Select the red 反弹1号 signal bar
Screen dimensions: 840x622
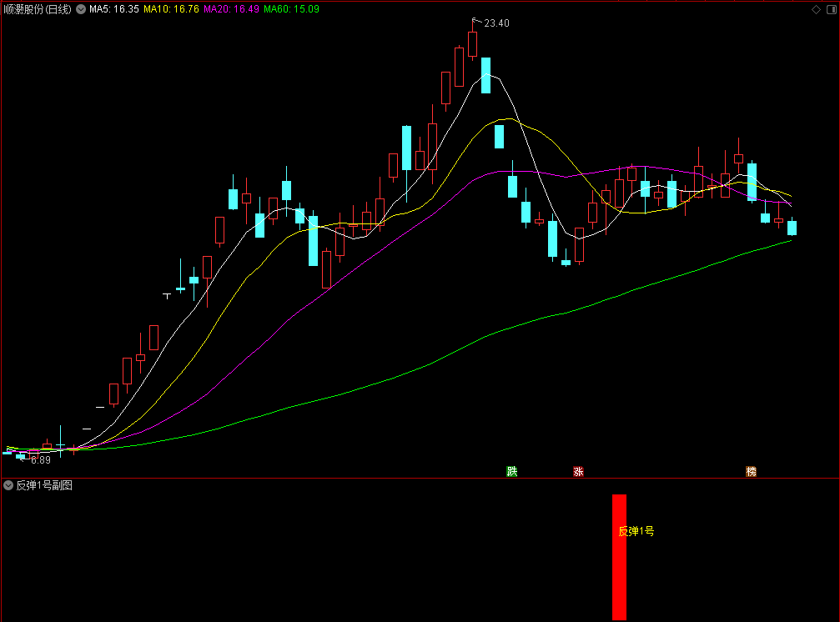(619, 557)
